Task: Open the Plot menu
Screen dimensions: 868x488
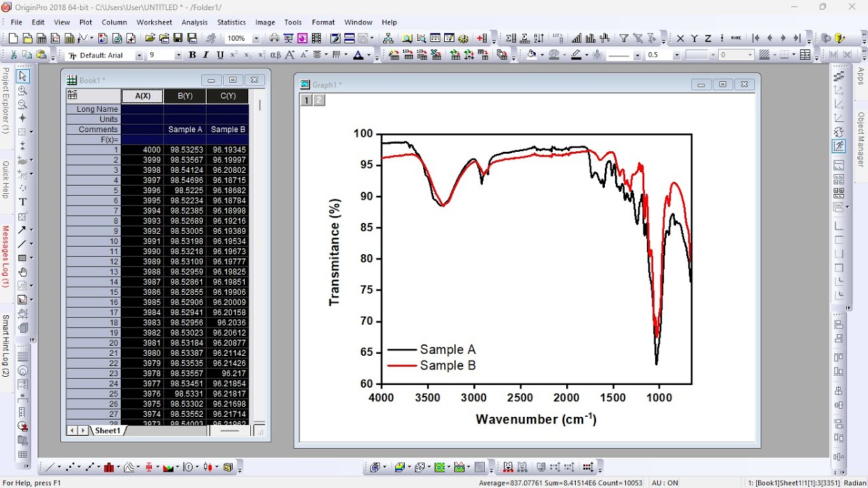Action: point(85,22)
